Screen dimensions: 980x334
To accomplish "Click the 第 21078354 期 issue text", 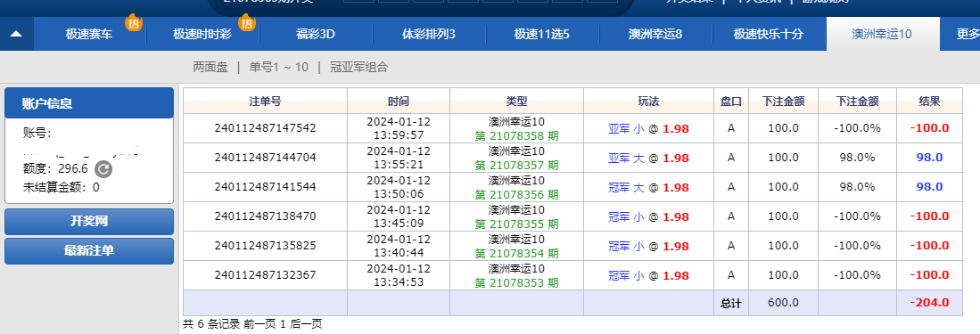I will [x=516, y=253].
